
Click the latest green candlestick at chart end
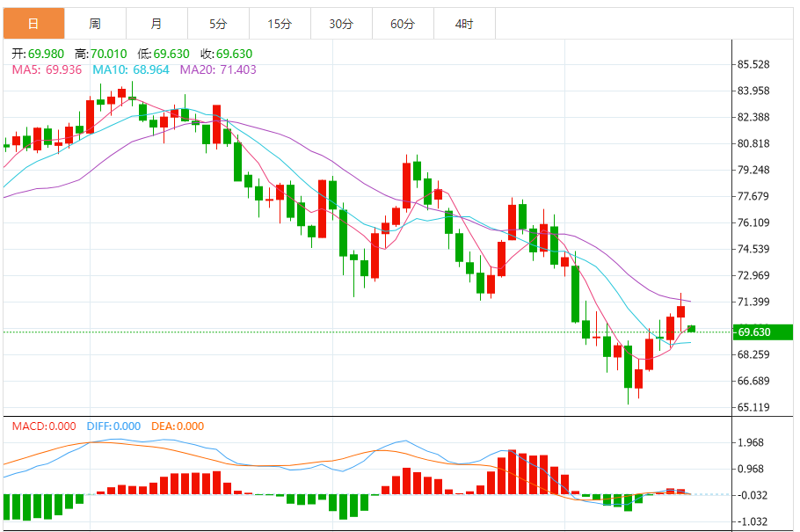coord(691,329)
